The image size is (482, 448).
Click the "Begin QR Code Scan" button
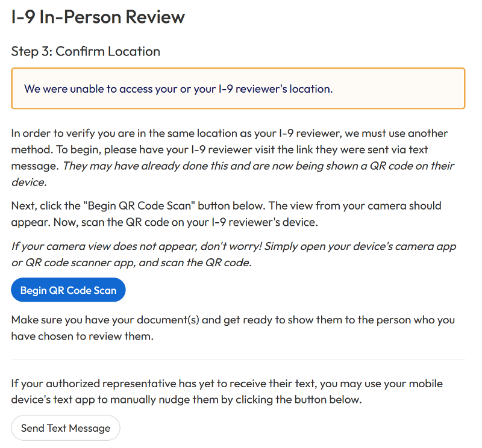click(x=68, y=290)
